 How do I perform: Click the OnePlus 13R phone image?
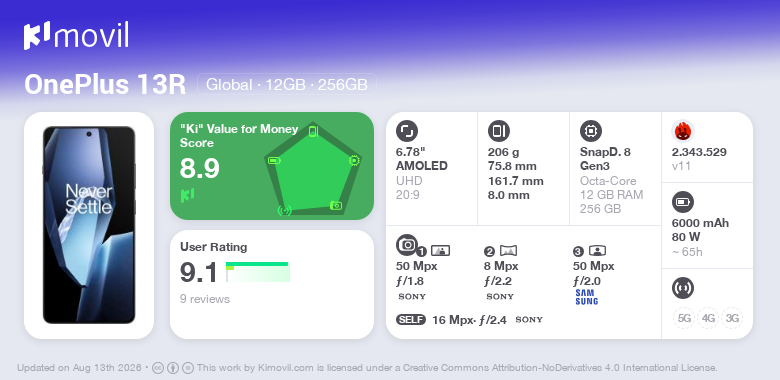(x=89, y=225)
